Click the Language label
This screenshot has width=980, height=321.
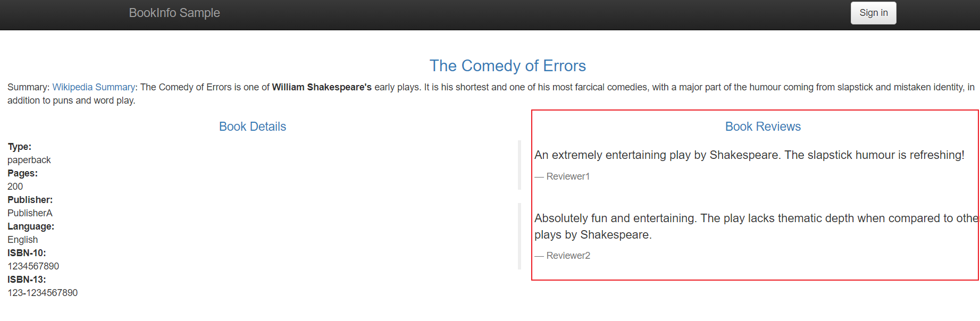(31, 226)
